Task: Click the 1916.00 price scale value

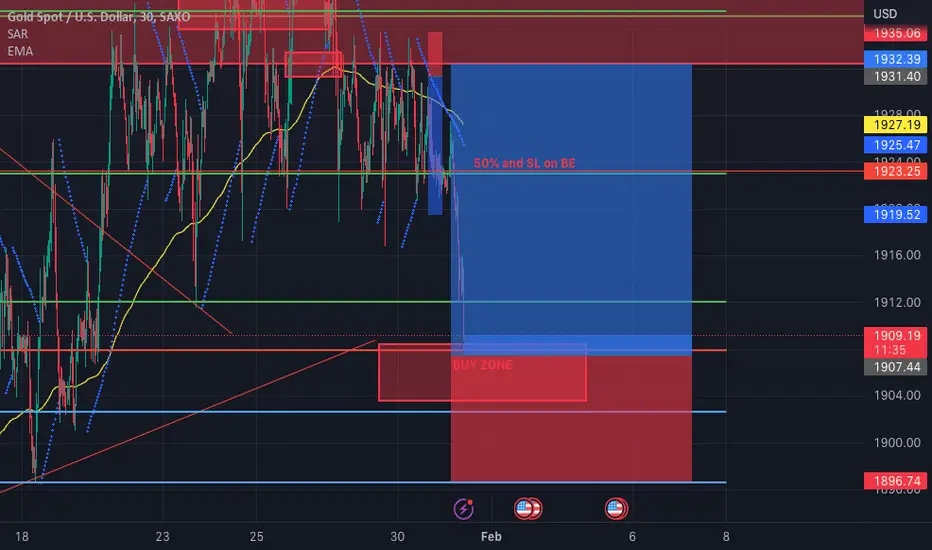Action: 896,255
